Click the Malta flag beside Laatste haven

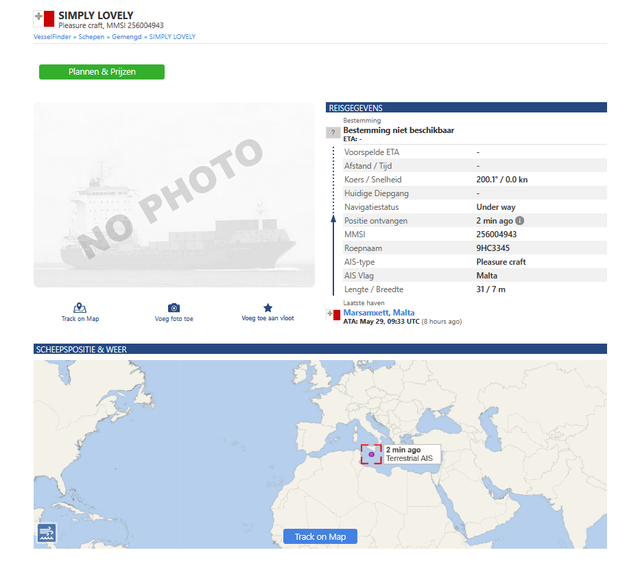point(333,315)
